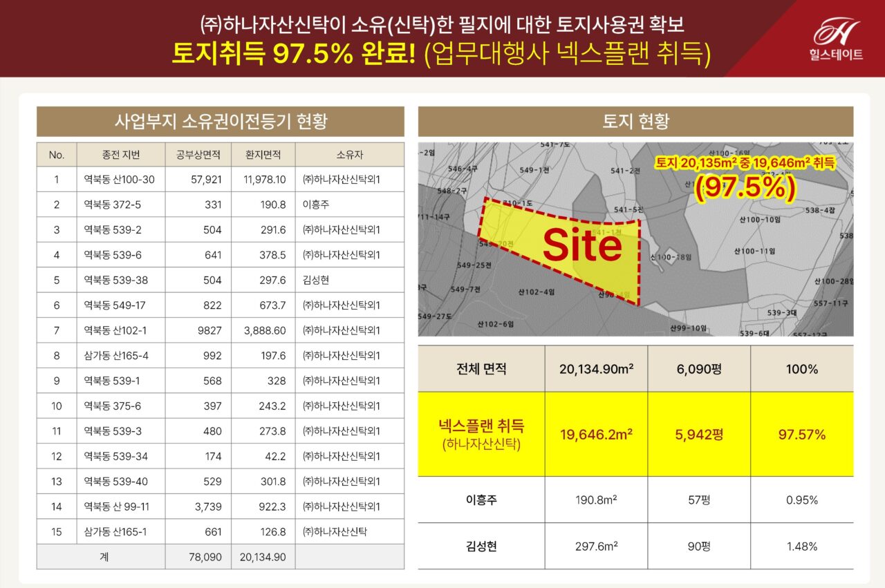Click the value '673.7'
Screen dimensions: 885x588
click(273, 305)
